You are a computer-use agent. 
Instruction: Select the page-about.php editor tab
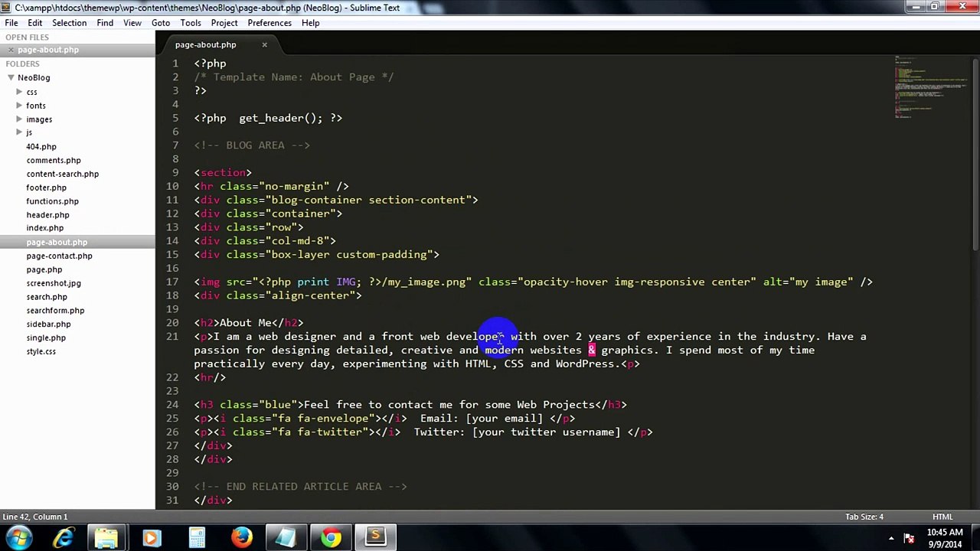[205, 44]
